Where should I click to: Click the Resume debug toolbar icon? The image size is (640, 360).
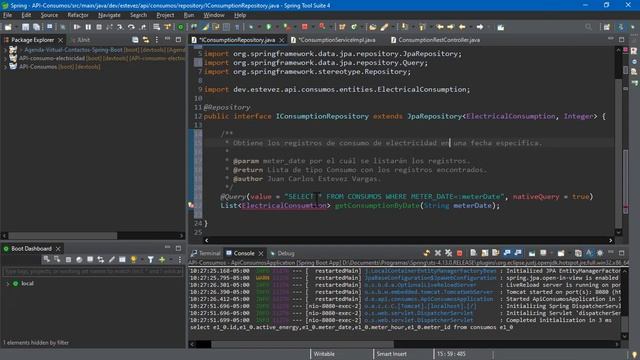coord(76,27)
